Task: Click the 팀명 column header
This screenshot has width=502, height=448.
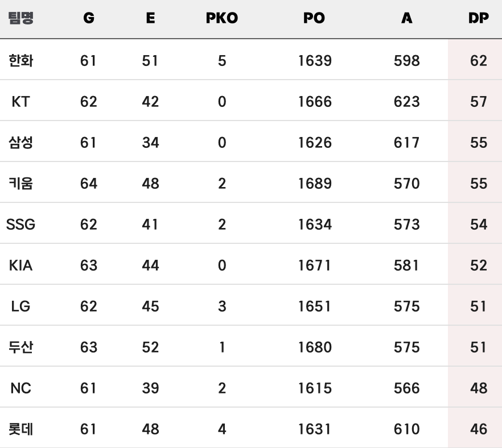Action: [21, 18]
